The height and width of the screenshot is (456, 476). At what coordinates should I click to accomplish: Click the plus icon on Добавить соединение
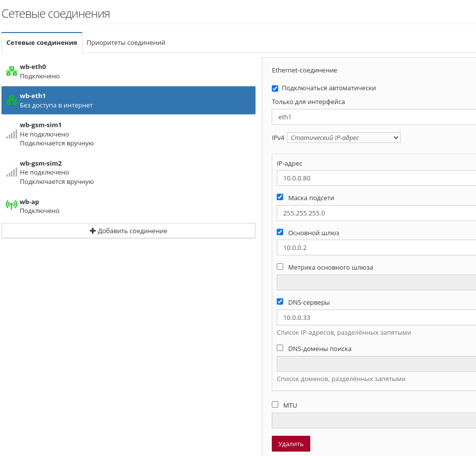coord(93,231)
